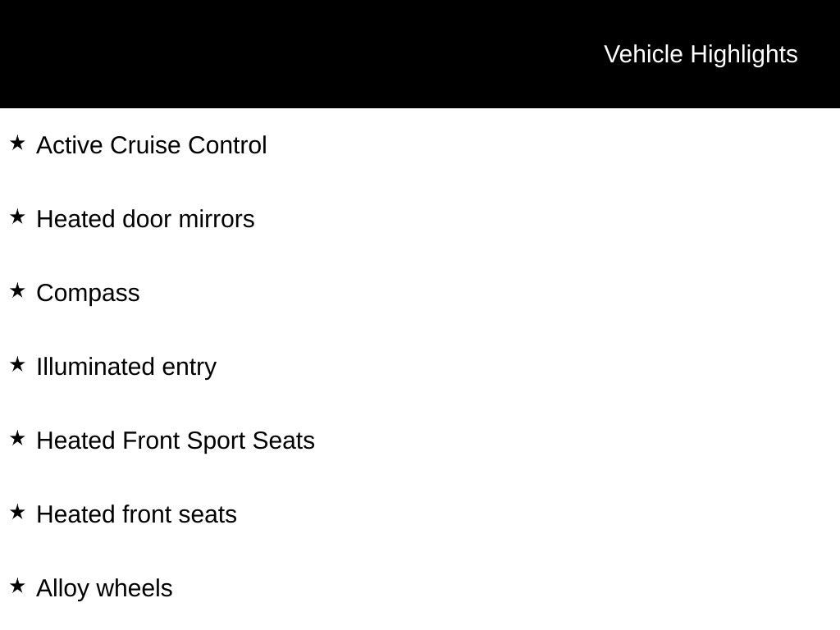Select the star icon before Compass
Screen dimensions: 840x630
[17, 291]
